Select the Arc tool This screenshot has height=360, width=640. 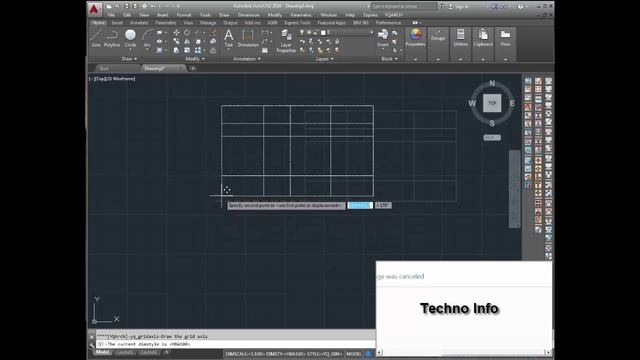pyautogui.click(x=147, y=38)
